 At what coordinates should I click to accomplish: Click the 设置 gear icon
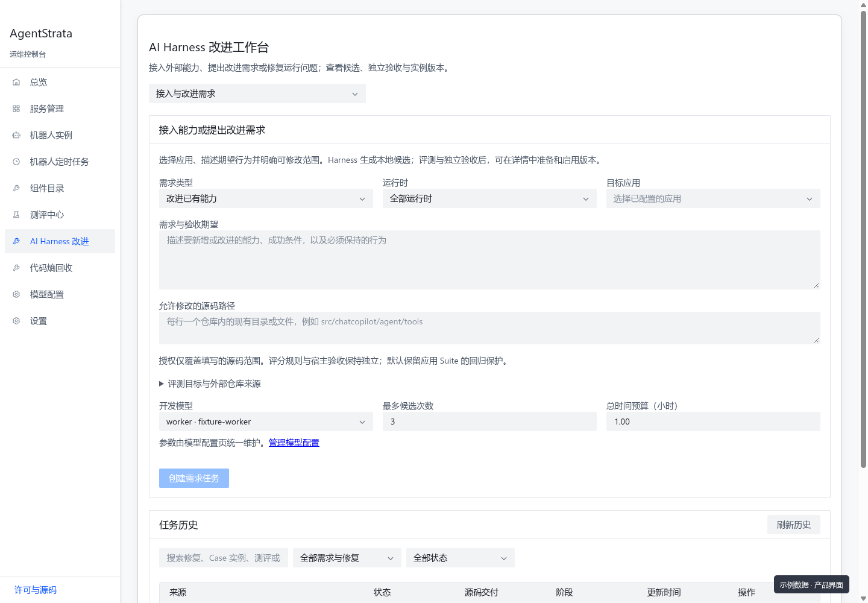click(x=16, y=321)
